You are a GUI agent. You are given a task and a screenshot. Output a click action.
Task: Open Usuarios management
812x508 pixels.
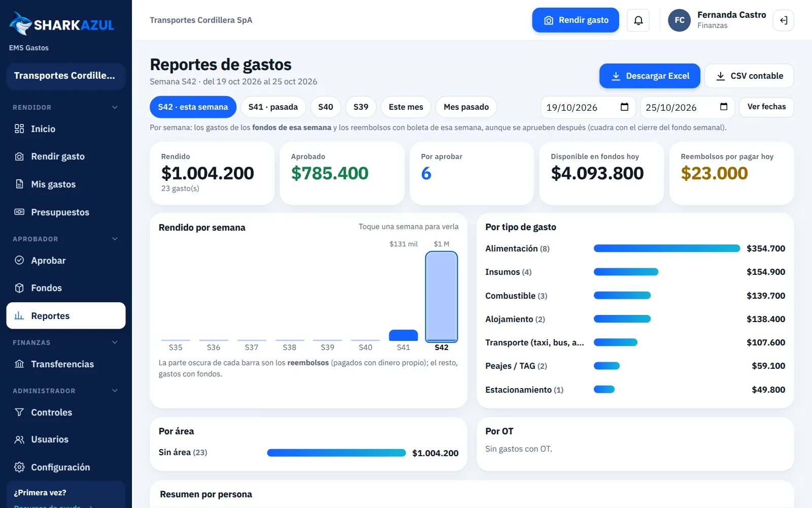click(x=66, y=439)
